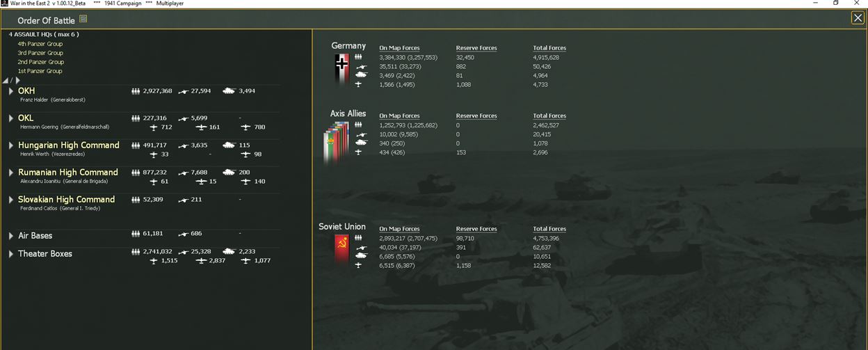Click the aircraft icon beside 15
Image resolution: width=868 pixels, height=350 pixels.
coord(202,182)
